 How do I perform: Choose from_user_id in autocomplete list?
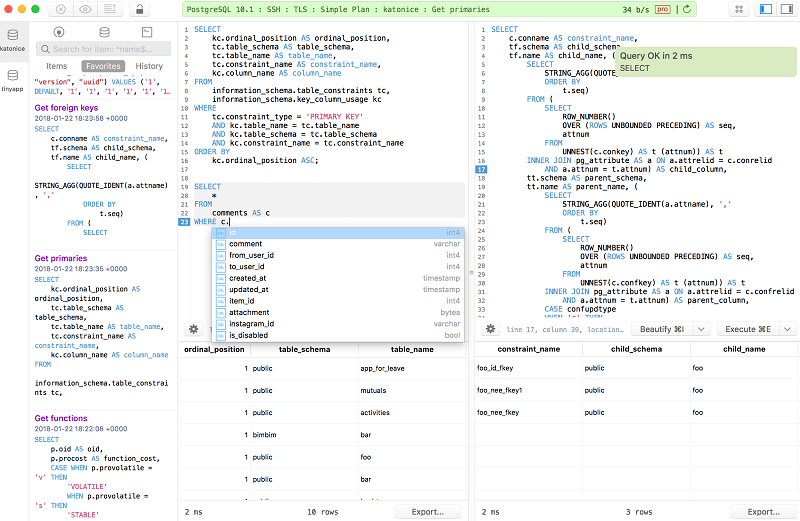point(251,255)
